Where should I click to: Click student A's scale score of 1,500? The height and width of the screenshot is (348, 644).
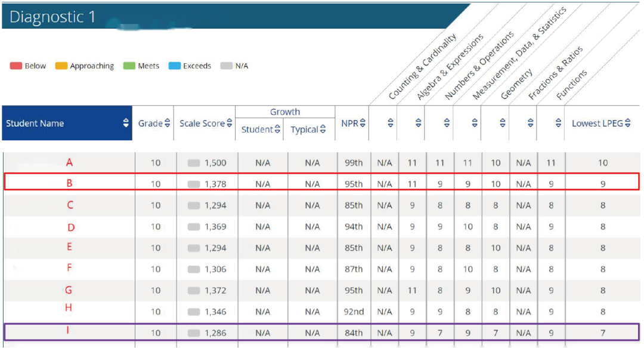pyautogui.click(x=215, y=163)
